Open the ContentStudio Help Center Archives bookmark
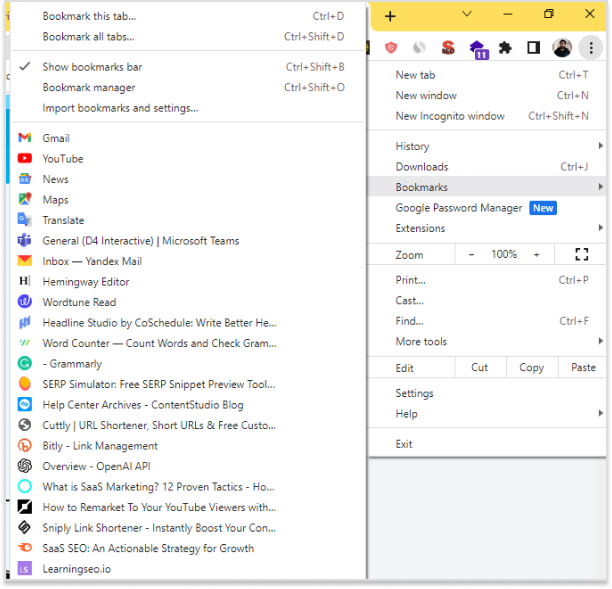Image resolution: width=612 pixels, height=589 pixels. 187,405
